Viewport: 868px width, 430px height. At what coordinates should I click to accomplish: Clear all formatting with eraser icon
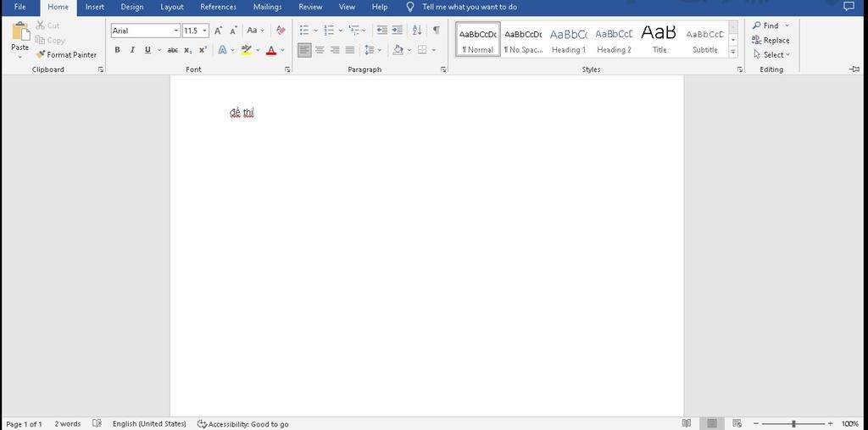click(281, 31)
